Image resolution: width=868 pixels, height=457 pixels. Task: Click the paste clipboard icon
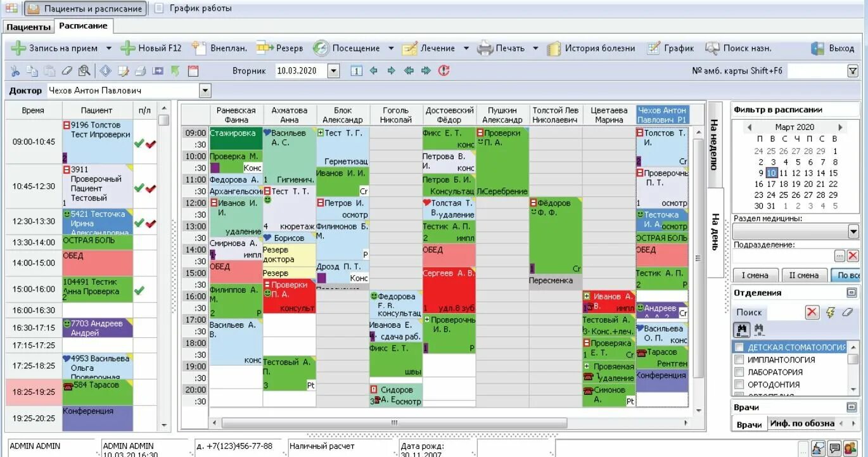point(49,71)
